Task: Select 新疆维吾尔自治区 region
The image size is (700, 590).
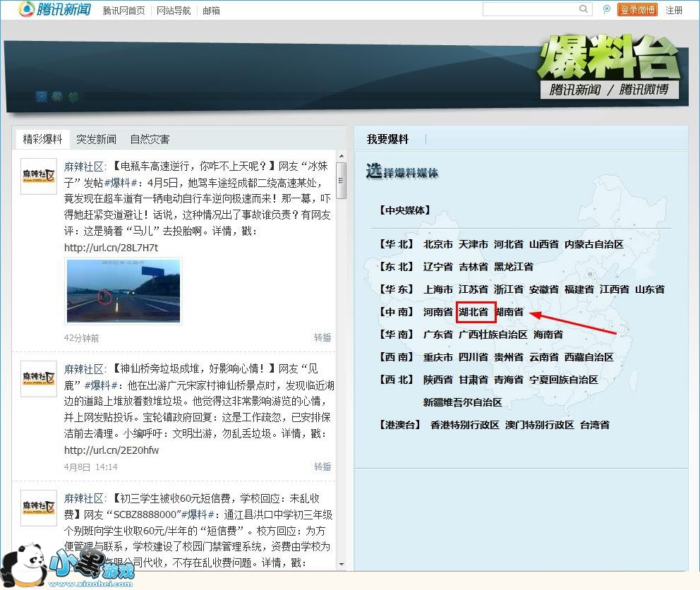Action: pos(462,402)
